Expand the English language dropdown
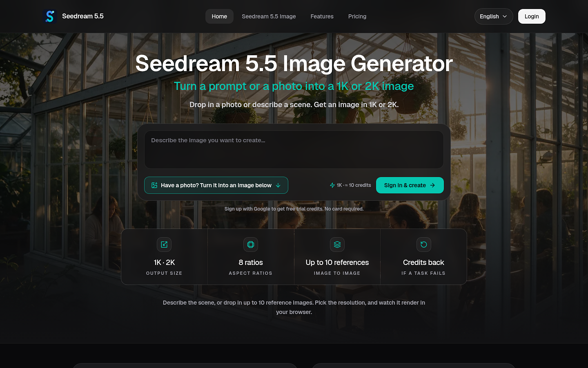 point(494,16)
